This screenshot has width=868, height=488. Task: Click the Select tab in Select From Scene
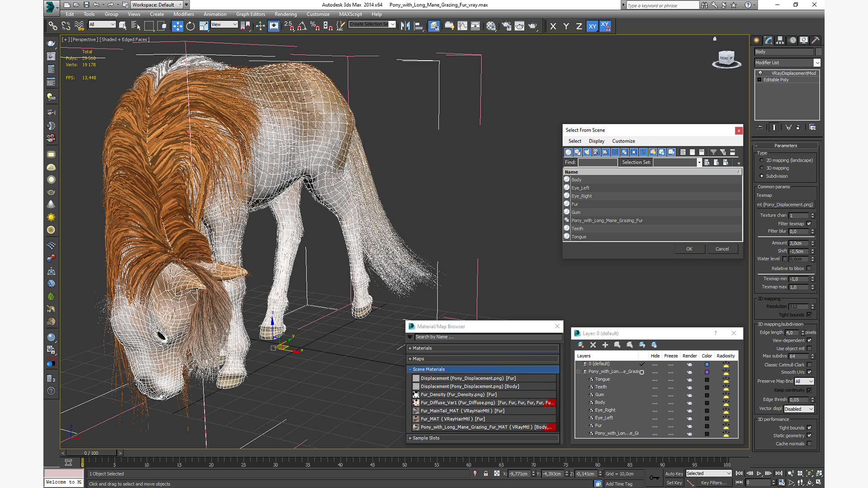click(575, 141)
